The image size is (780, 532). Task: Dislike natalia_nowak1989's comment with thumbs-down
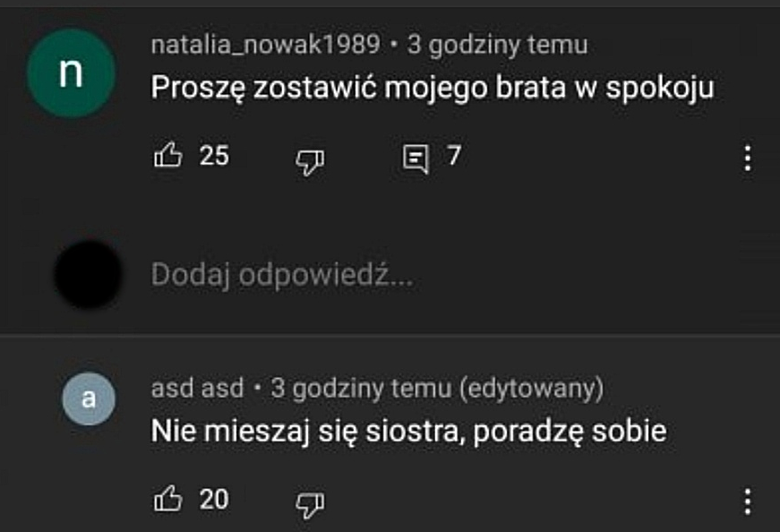point(309,160)
